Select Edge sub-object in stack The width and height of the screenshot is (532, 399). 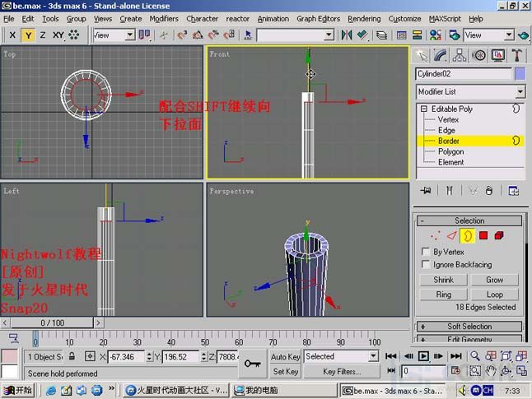coord(446,131)
